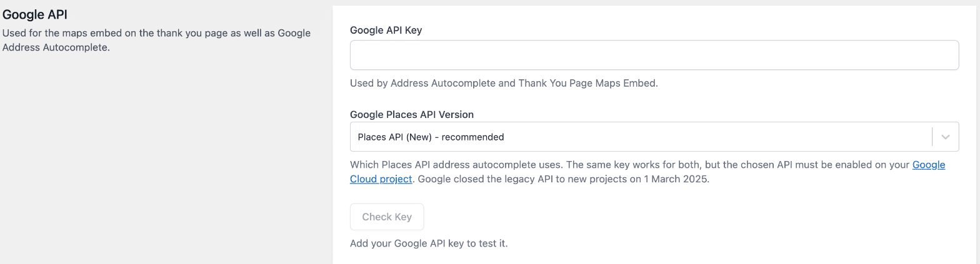Image resolution: width=980 pixels, height=264 pixels.
Task: Click the 'Used by Address Autocomplete' help text
Action: [x=422, y=82]
